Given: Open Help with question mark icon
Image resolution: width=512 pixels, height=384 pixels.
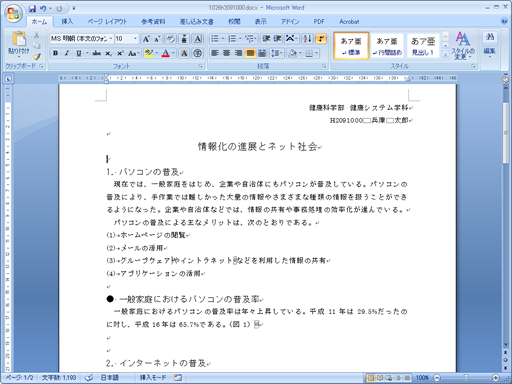Looking at the screenshot, I should tap(504, 21).
